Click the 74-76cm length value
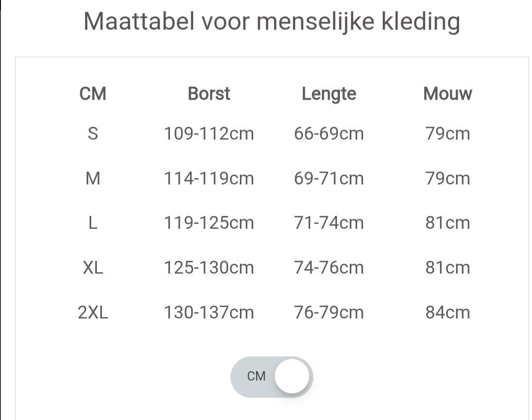Image resolution: width=532 pixels, height=420 pixels. click(x=329, y=268)
